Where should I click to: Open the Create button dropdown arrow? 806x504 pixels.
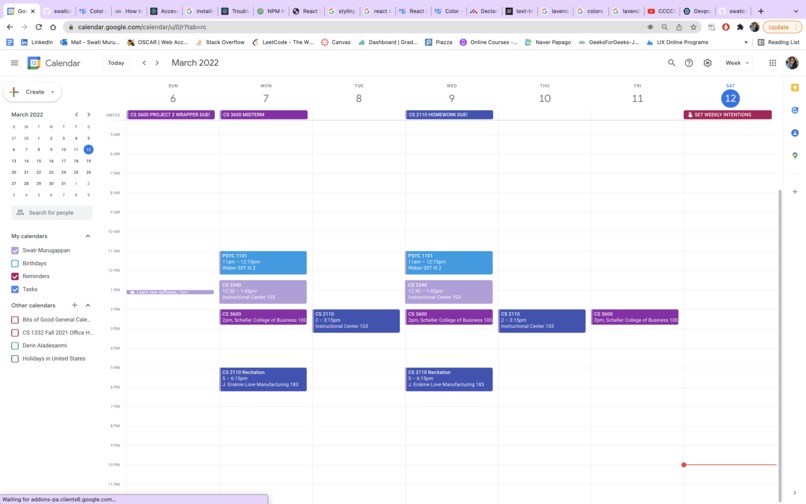click(x=52, y=92)
